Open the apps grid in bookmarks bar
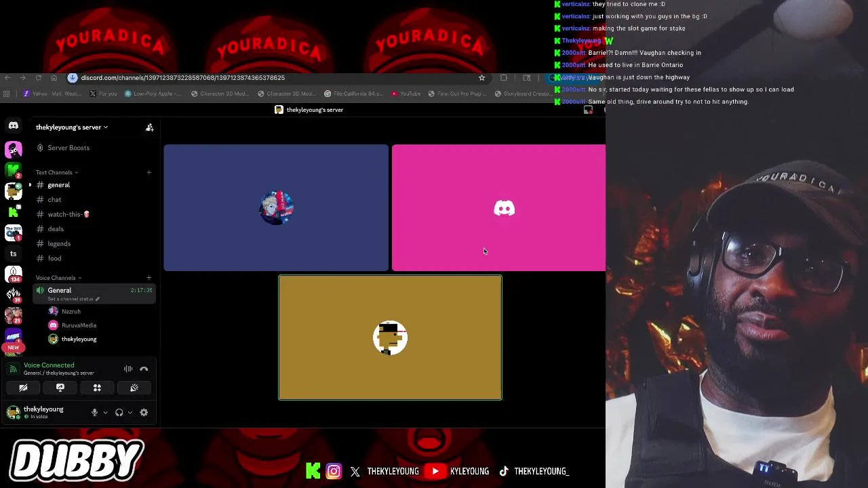This screenshot has height=488, width=868. 7,94
